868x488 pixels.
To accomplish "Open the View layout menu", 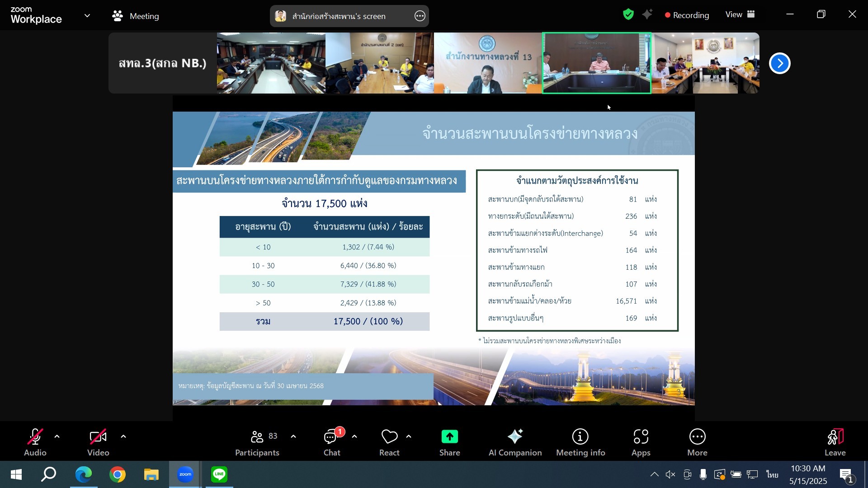I will point(740,15).
